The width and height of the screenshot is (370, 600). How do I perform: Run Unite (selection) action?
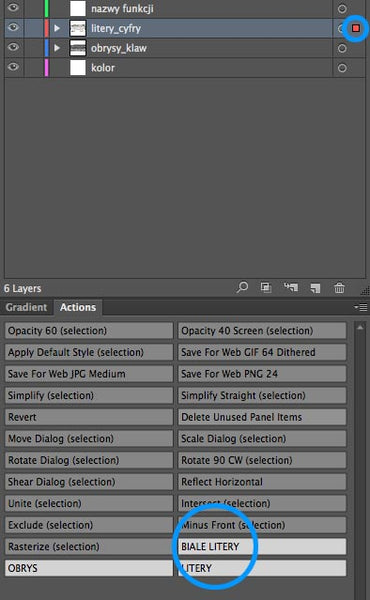(89, 503)
